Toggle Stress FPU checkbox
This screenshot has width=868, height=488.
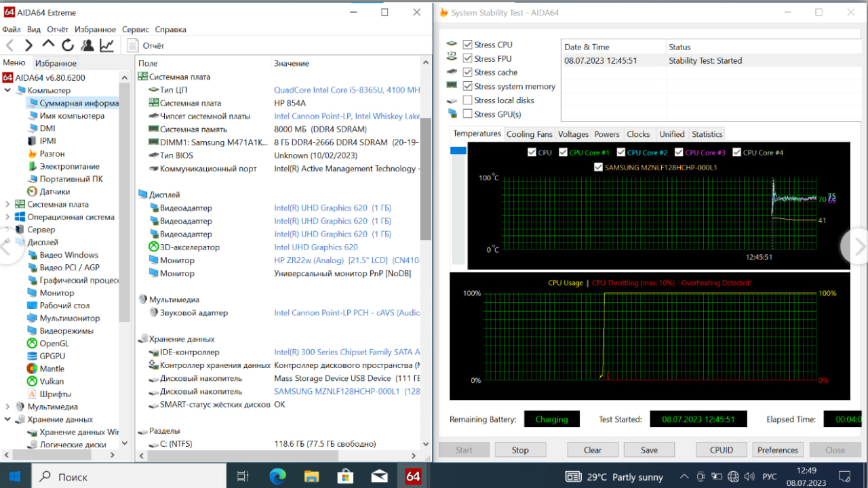coord(468,59)
